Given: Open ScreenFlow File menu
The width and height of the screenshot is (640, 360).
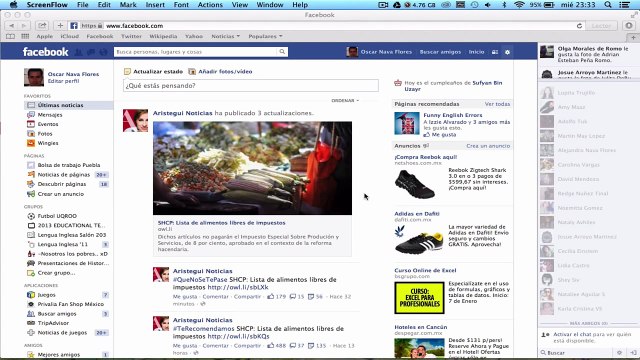Looking at the screenshot, I should coord(82,5).
